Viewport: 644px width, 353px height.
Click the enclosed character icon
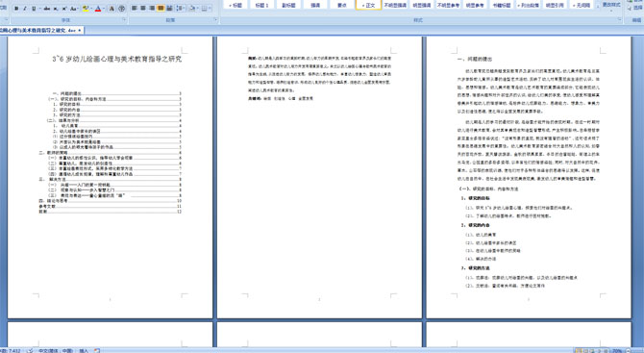[x=121, y=9]
